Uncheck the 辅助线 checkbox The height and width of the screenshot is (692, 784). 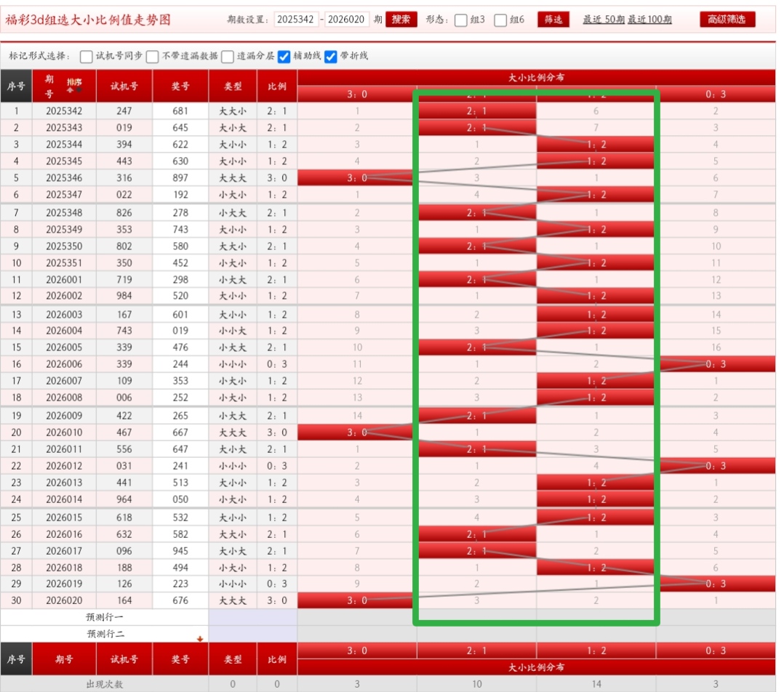(284, 57)
